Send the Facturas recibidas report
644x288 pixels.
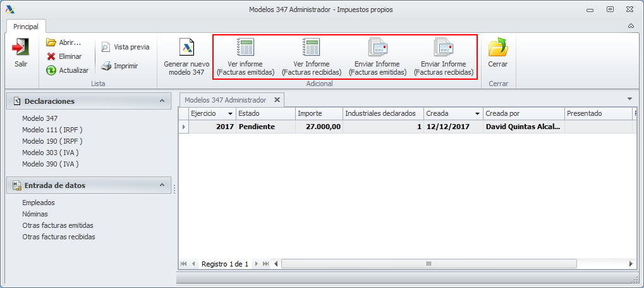[443, 57]
